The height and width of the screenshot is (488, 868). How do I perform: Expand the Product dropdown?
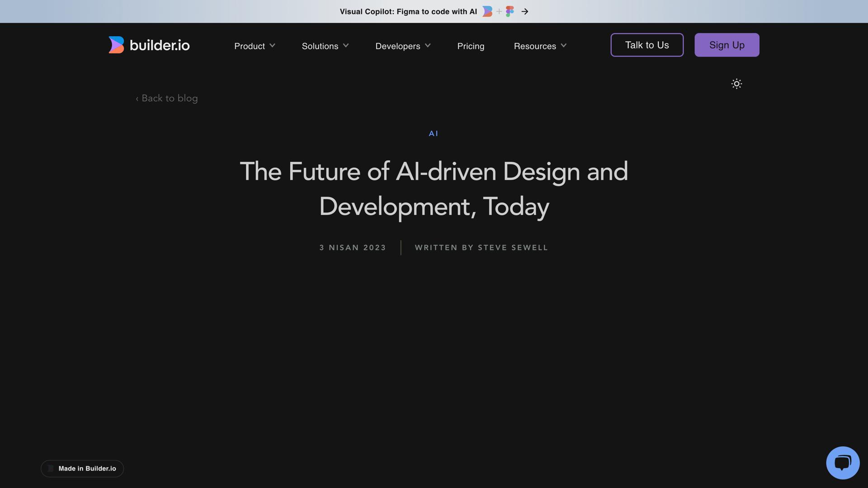coord(254,46)
